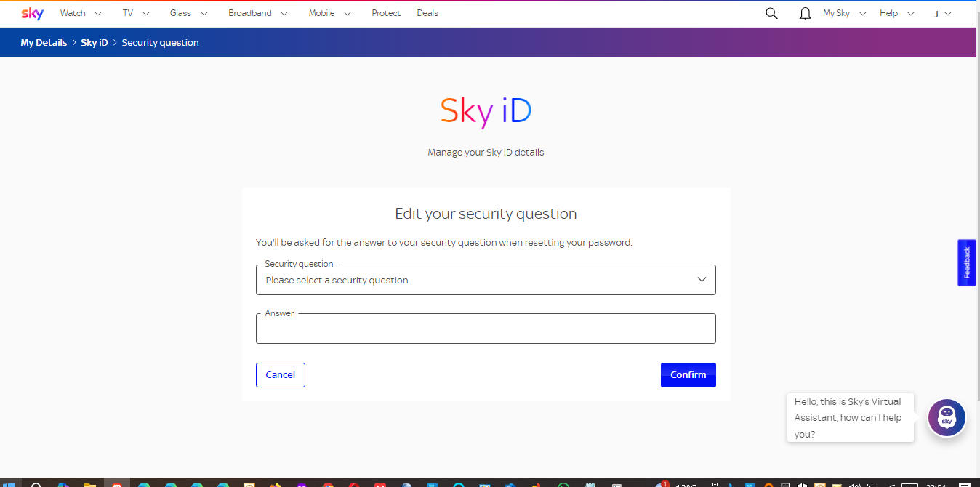The width and height of the screenshot is (980, 487).
Task: Open WhatsApp from the taskbar
Action: (x=562, y=484)
